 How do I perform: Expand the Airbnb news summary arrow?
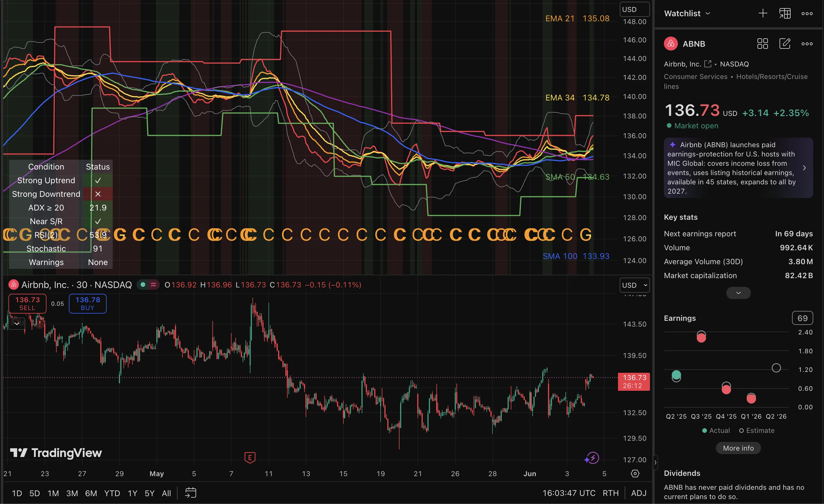point(804,168)
